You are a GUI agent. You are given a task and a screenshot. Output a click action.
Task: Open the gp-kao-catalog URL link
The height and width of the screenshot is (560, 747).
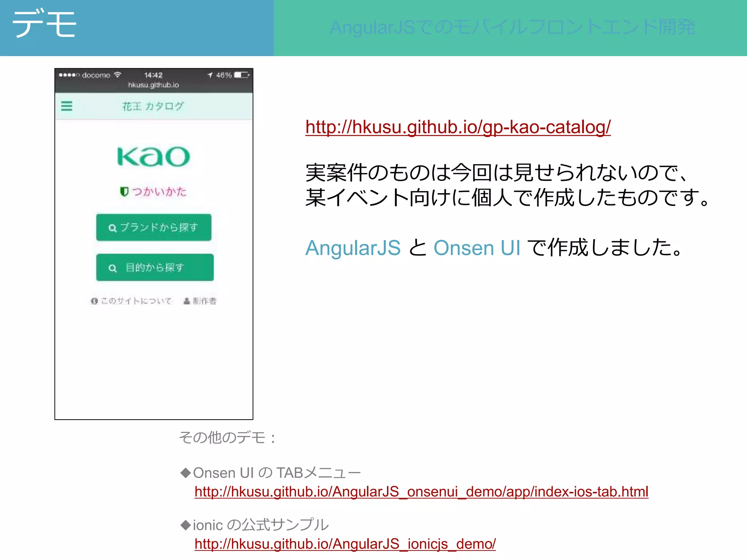pyautogui.click(x=458, y=127)
